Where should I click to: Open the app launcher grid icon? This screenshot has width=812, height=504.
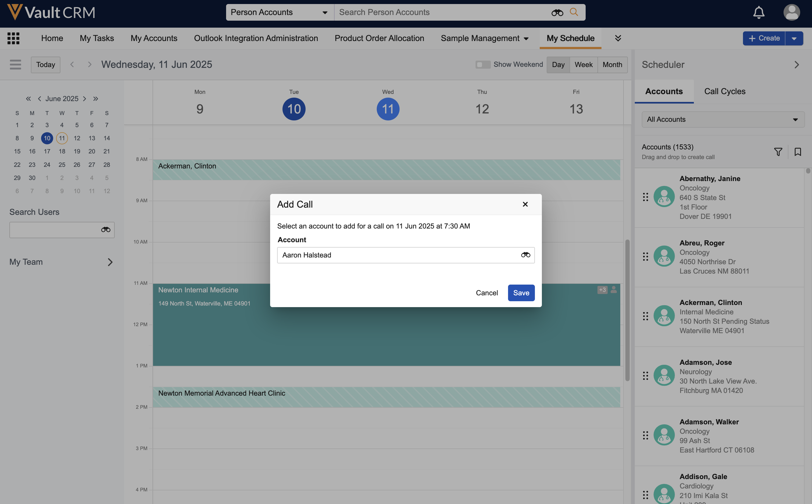(x=13, y=38)
